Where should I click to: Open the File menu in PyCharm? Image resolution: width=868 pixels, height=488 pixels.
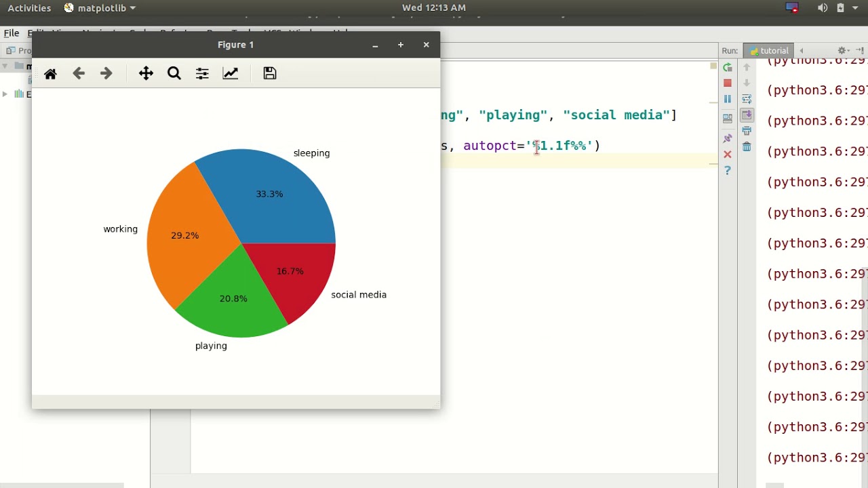tap(12, 33)
